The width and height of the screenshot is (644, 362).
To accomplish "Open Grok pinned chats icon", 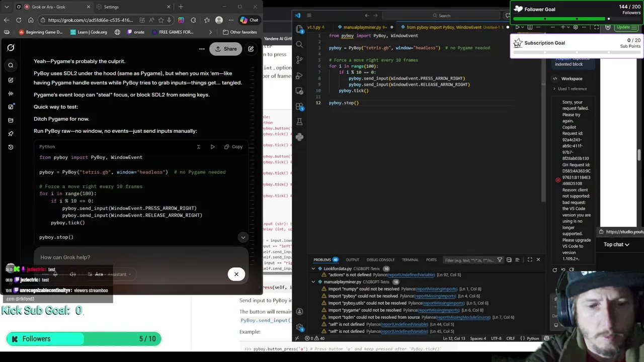I will (x=11, y=133).
